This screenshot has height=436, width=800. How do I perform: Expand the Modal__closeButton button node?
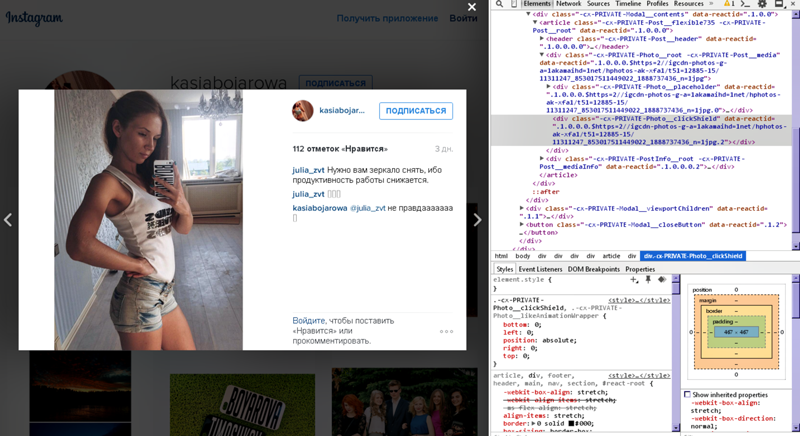point(522,224)
